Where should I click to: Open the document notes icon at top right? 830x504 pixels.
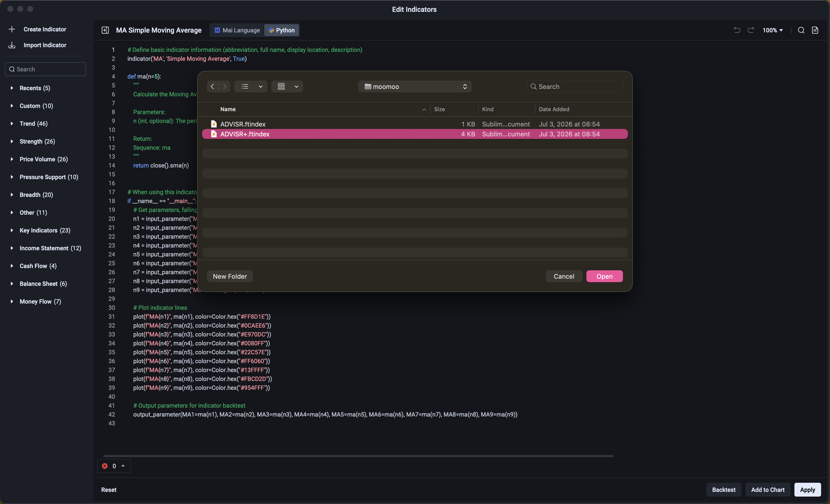pos(815,30)
